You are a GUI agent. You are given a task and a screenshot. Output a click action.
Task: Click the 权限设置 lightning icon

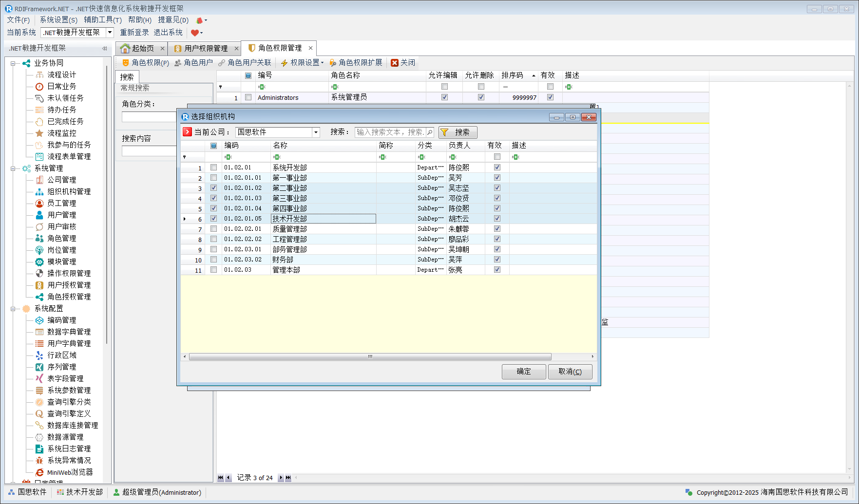pos(284,63)
